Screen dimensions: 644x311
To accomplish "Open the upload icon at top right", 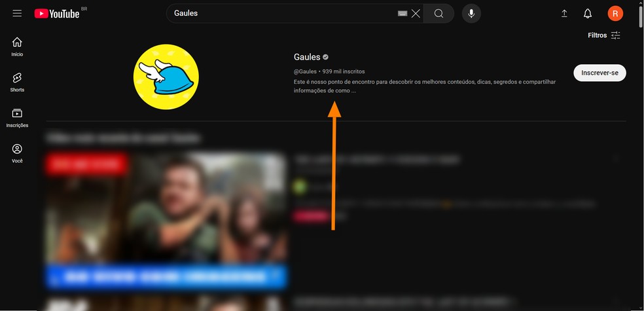I will click(x=564, y=14).
